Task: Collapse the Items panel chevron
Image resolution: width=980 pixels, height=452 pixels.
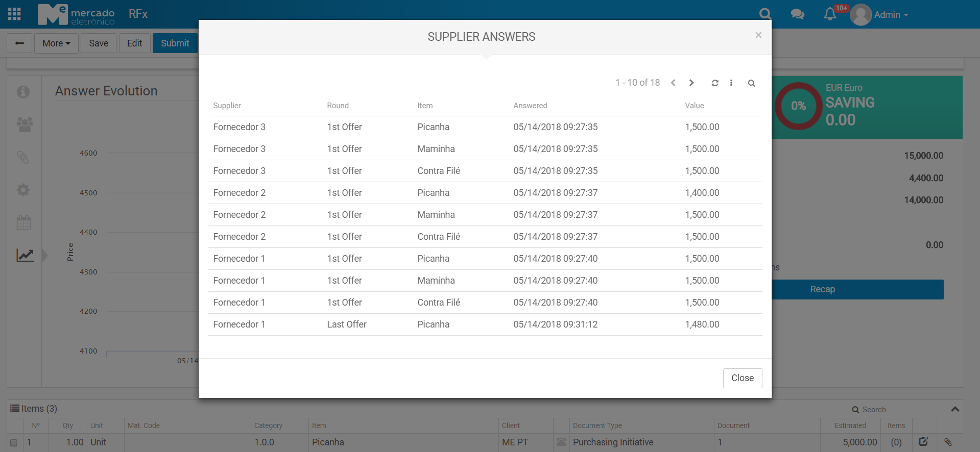Action: point(955,409)
